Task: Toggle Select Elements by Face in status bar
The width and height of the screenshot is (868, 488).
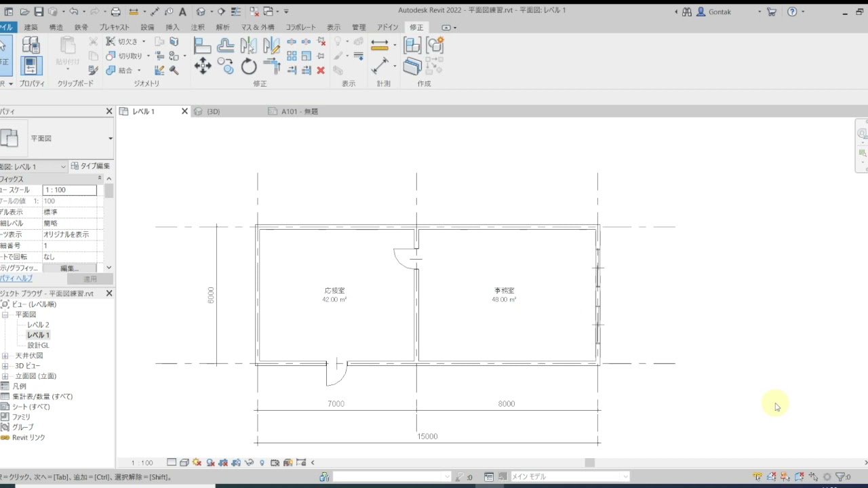Action: [x=800, y=477]
